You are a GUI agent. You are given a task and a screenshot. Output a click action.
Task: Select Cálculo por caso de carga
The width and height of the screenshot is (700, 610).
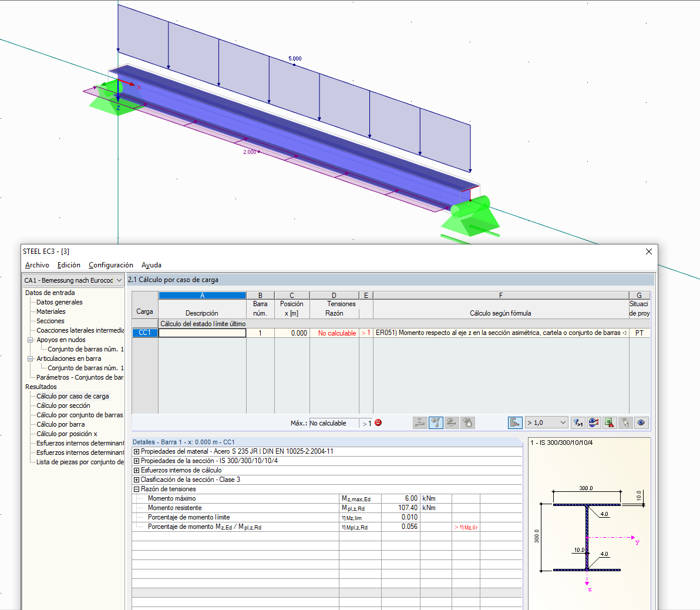tap(73, 396)
